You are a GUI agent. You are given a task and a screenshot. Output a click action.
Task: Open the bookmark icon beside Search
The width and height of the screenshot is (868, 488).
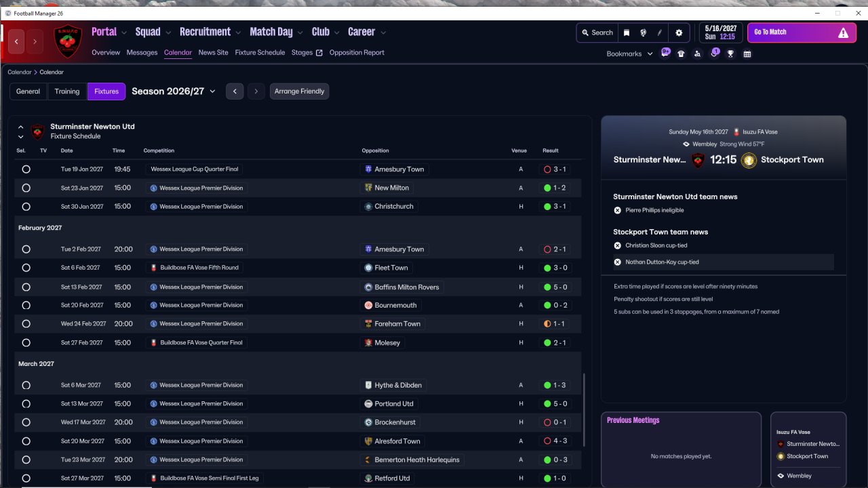pyautogui.click(x=627, y=33)
